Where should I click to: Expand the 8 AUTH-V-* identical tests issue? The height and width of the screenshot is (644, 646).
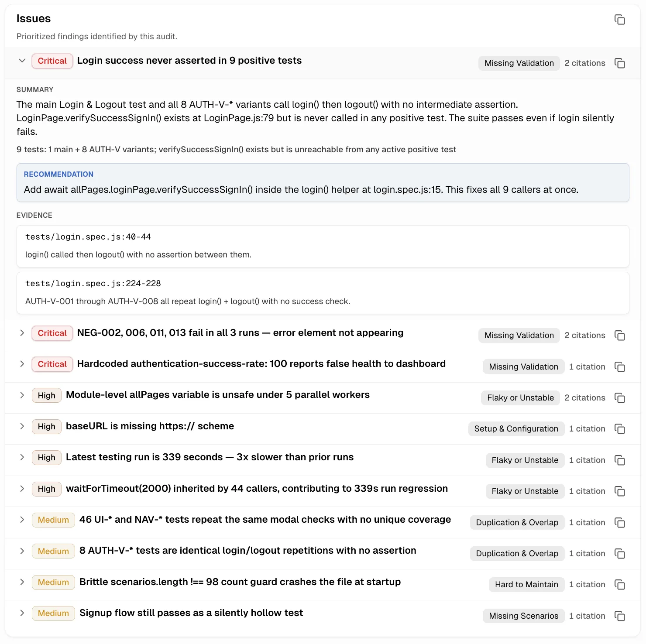click(22, 551)
